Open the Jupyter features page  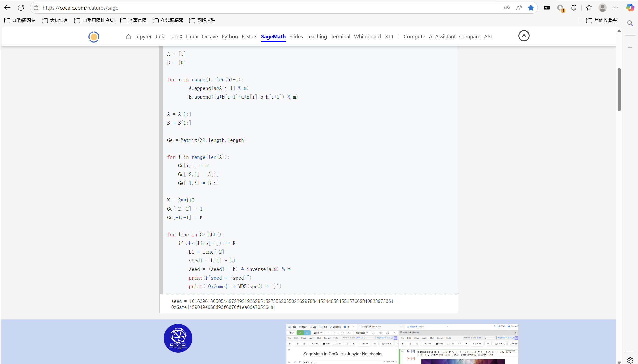[x=143, y=37]
